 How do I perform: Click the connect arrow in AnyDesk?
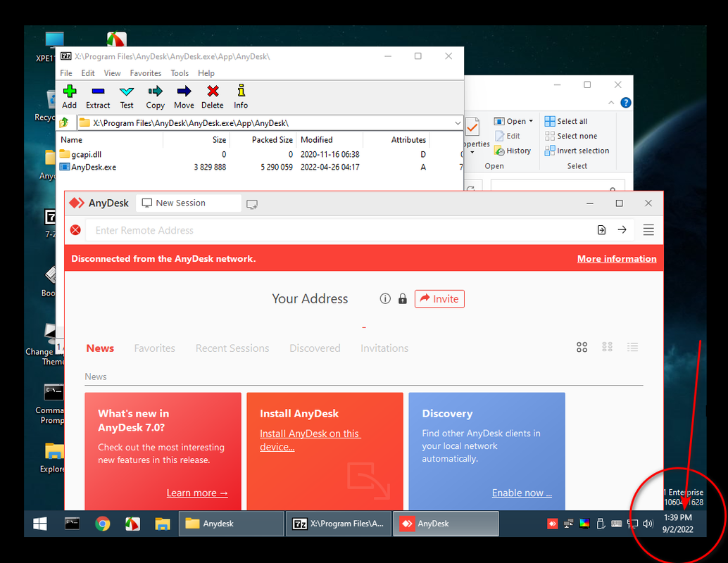point(622,229)
